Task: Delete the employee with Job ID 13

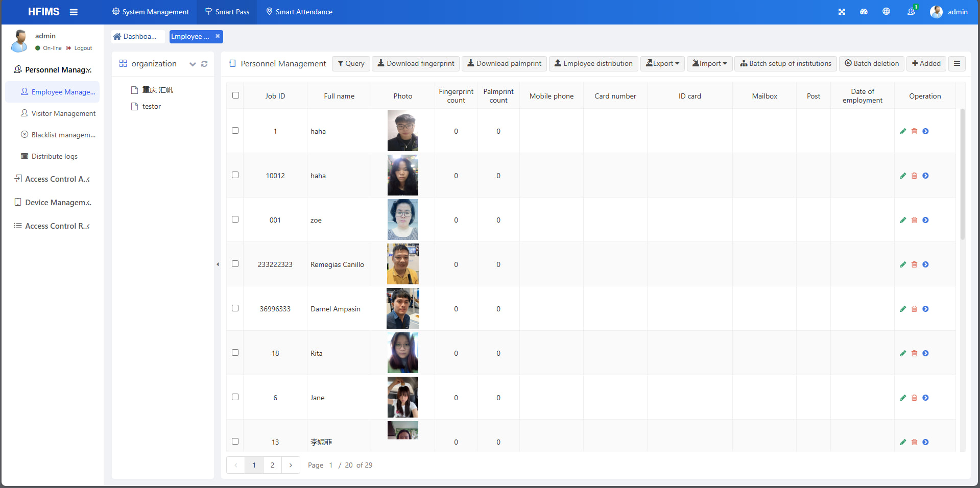Action: [x=914, y=442]
